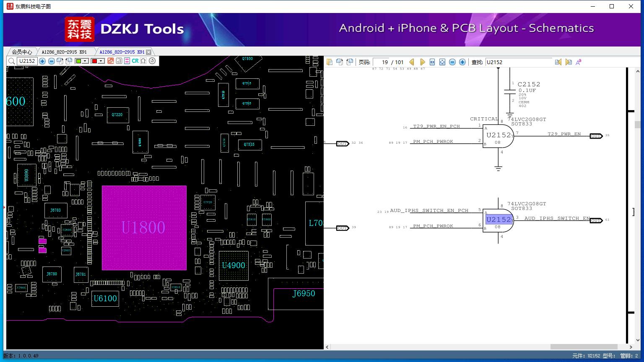This screenshot has height=362, width=644.
Task: Click the red color swatch
Action: pos(94,61)
